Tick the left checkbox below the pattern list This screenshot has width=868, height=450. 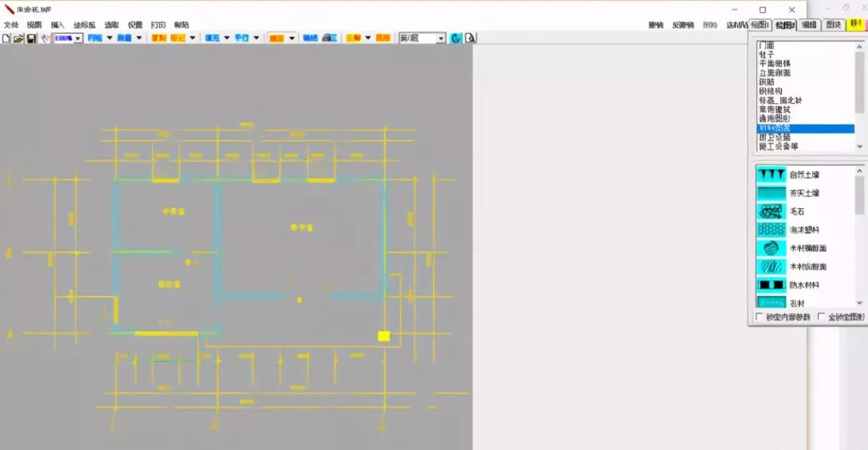click(760, 317)
